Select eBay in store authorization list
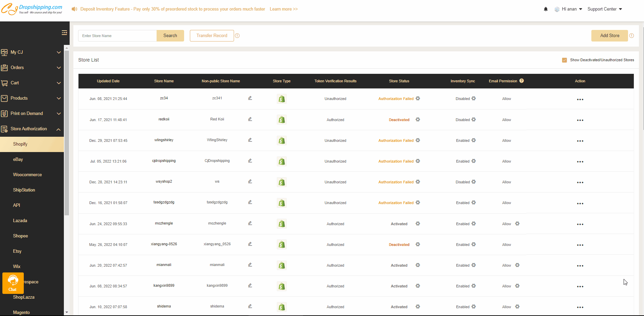This screenshot has height=316, width=644. 18,160
